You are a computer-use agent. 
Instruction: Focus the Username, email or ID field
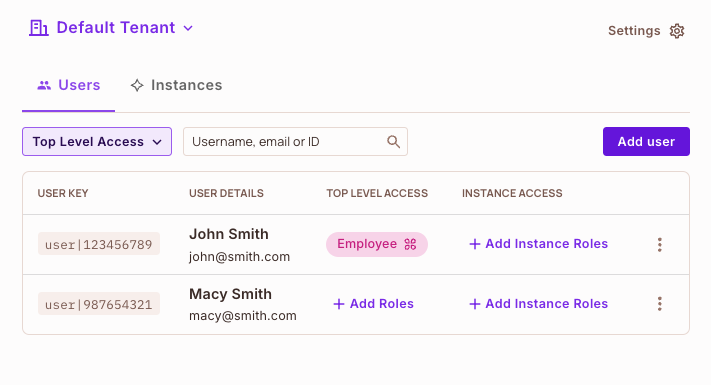point(295,141)
